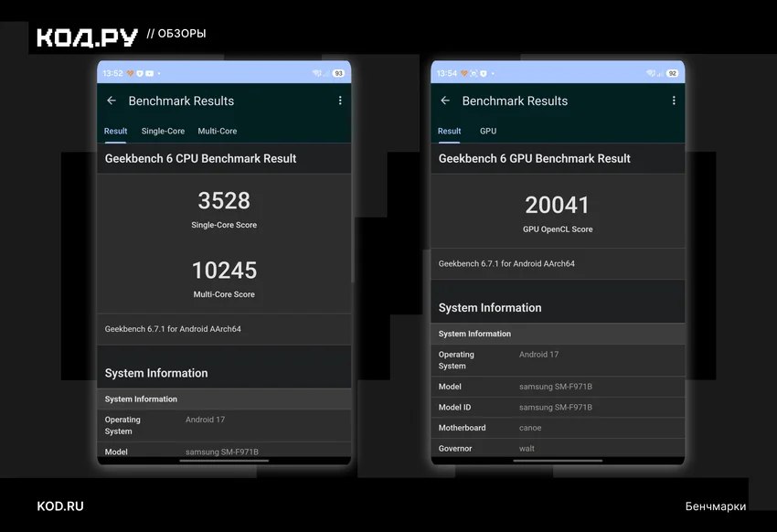Click the Single-Core Score label
The height and width of the screenshot is (532, 777).
click(224, 225)
